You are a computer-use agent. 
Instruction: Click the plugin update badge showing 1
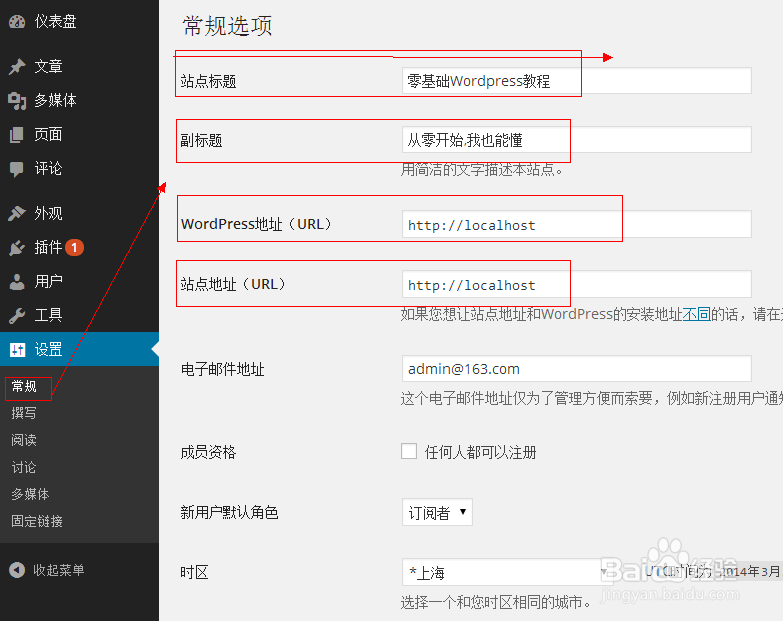pos(74,248)
